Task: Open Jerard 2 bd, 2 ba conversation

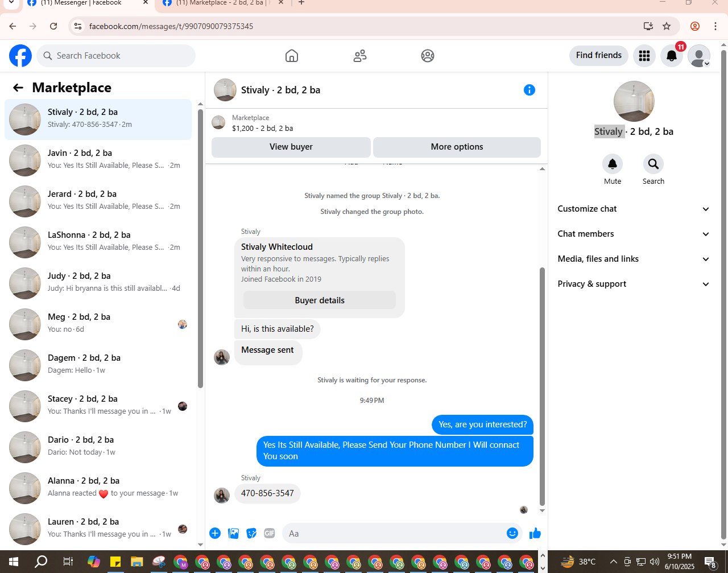Action: click(x=98, y=201)
